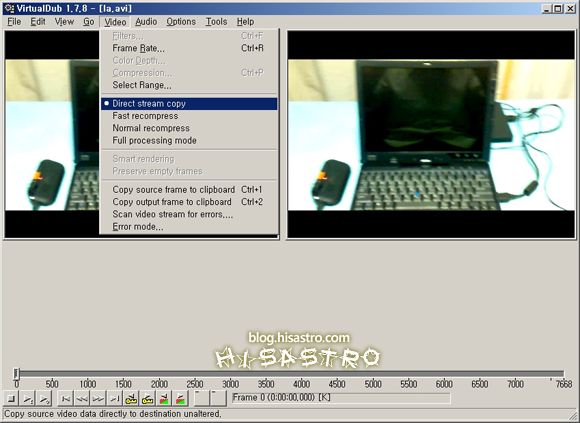580x423 pixels.
Task: Open the Help menu
Action: 245,22
